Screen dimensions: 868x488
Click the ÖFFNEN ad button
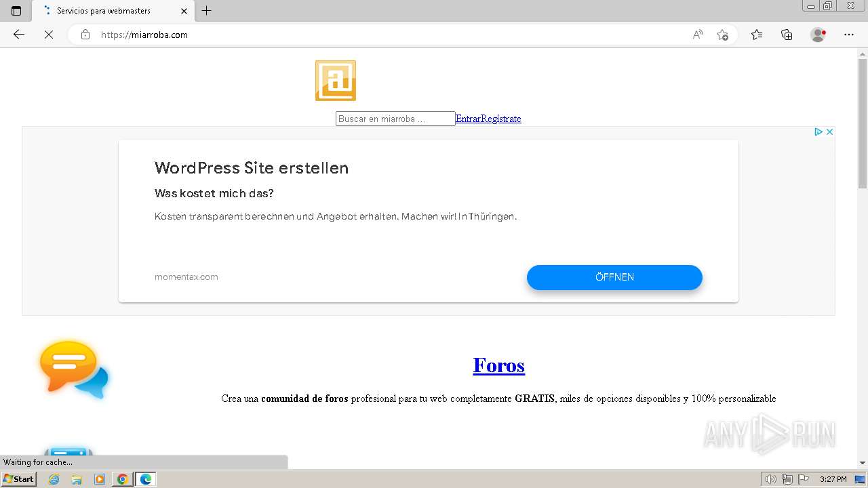[614, 277]
